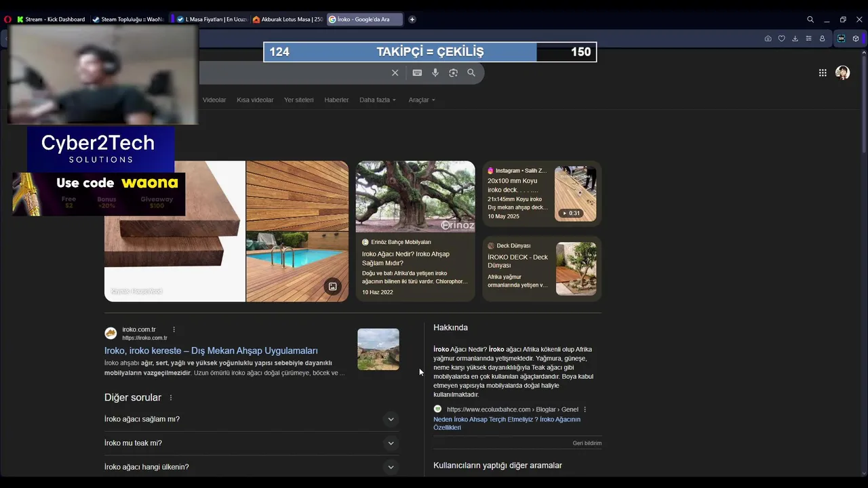Screen dimensions: 868x488
Task: Open more options for iroko.com.tr result
Action: [174, 329]
